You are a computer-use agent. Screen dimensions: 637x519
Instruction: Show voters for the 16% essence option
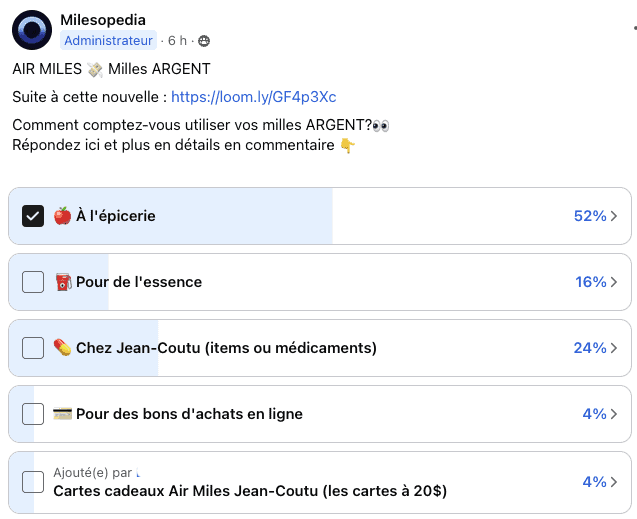[595, 282]
